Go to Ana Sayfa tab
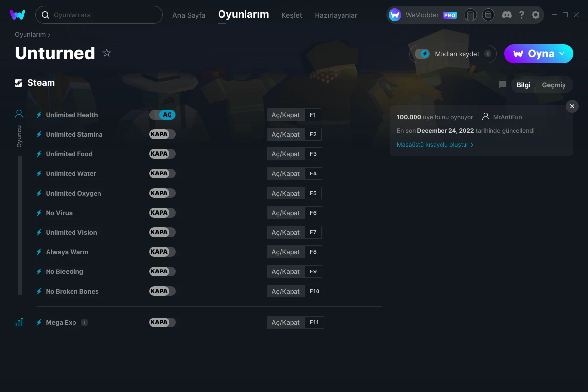The width and height of the screenshot is (588, 392). (x=189, y=15)
